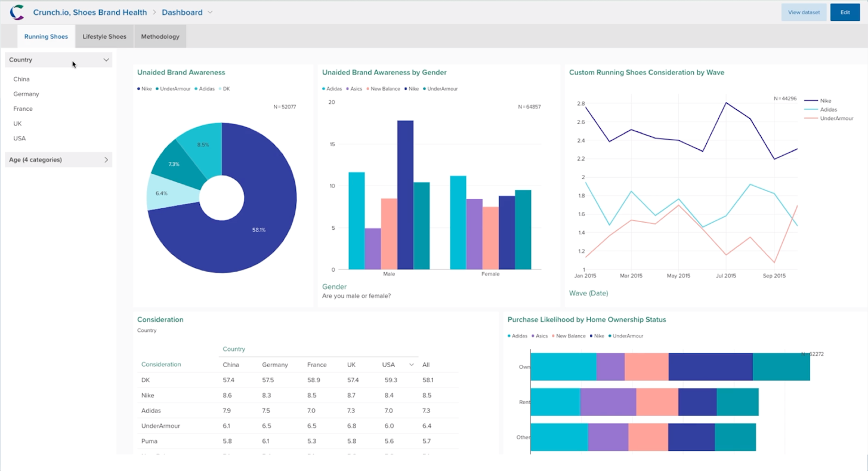Click Nike legend dot in Unaided Brand Awareness
This screenshot has height=471, width=868.
(x=138, y=89)
